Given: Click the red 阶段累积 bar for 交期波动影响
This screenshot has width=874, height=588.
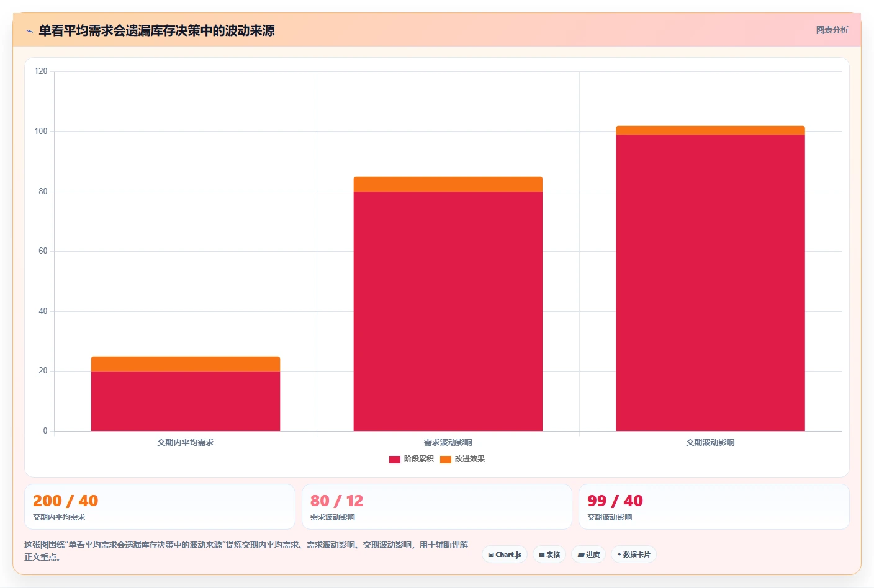Looking at the screenshot, I should [x=710, y=283].
